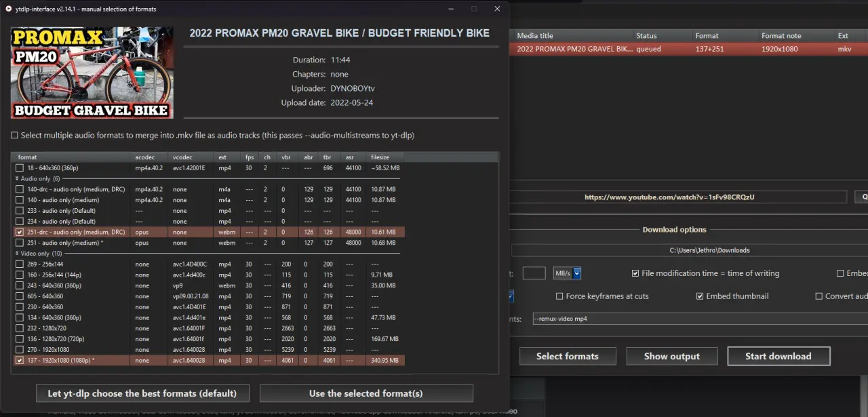Click Select formats in the main window
This screenshot has height=417, width=868.
click(x=568, y=356)
